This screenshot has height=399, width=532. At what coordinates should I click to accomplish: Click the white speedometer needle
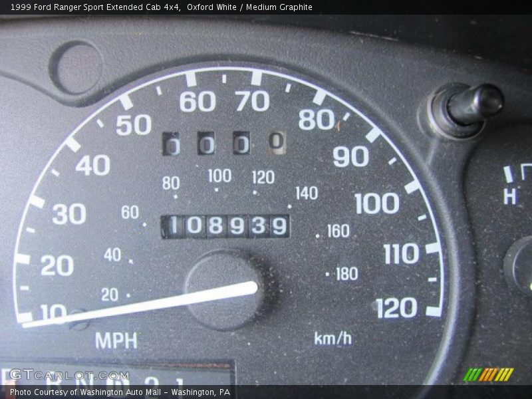click(140, 305)
